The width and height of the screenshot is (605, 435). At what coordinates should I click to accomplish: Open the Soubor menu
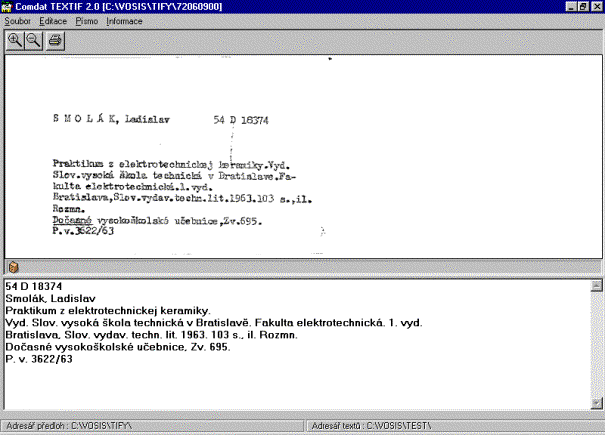(17, 20)
